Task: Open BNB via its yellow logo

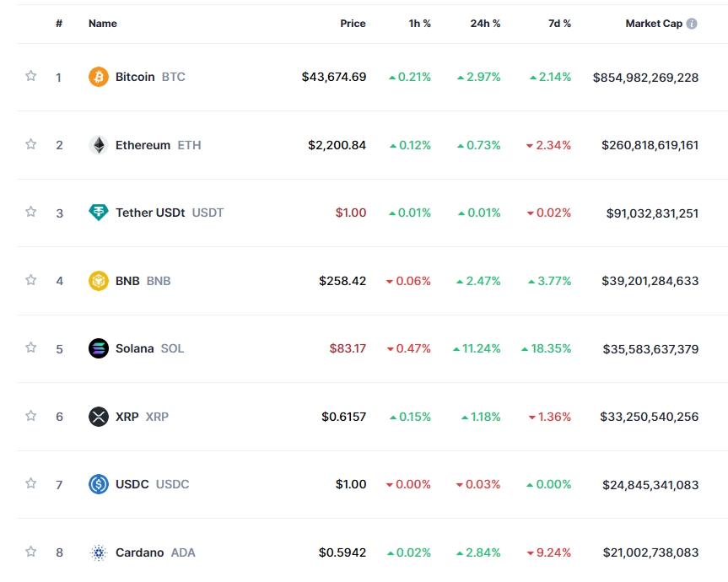Action: pyautogui.click(x=99, y=280)
